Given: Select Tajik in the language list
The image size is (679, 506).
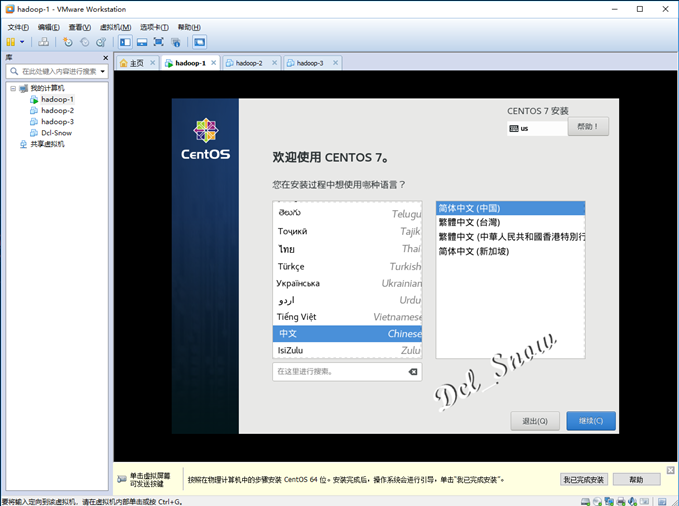Looking at the screenshot, I should point(348,231).
